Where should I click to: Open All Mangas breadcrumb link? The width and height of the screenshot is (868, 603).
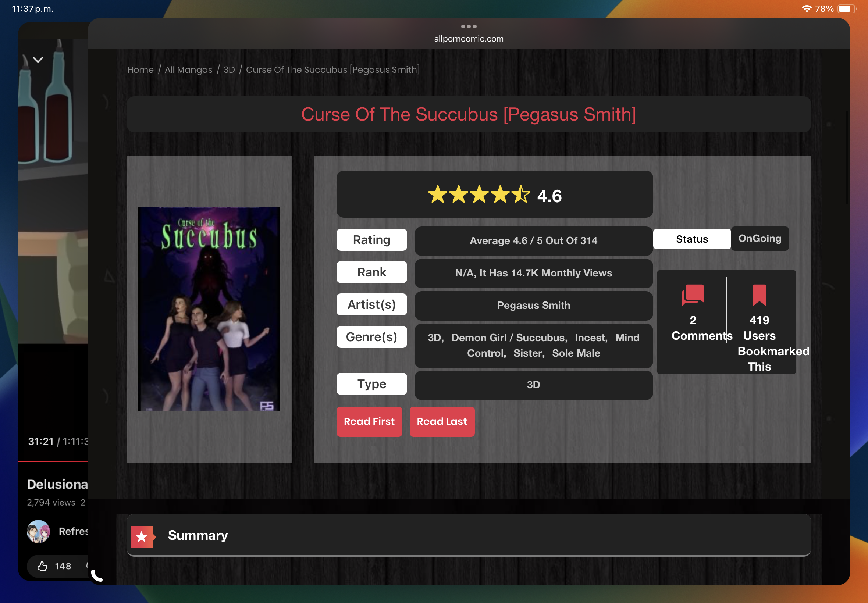tap(189, 70)
